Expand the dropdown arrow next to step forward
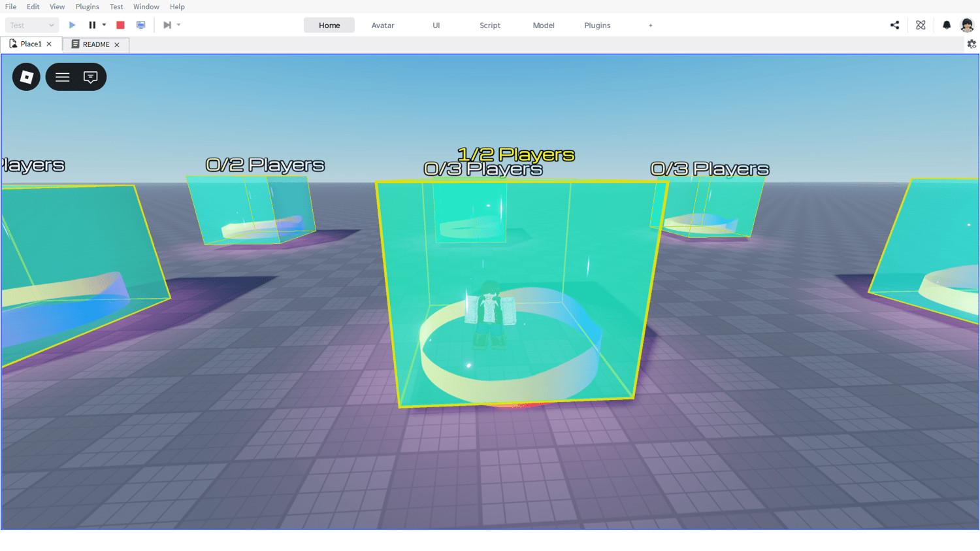Image resolution: width=980 pixels, height=551 pixels. point(178,25)
